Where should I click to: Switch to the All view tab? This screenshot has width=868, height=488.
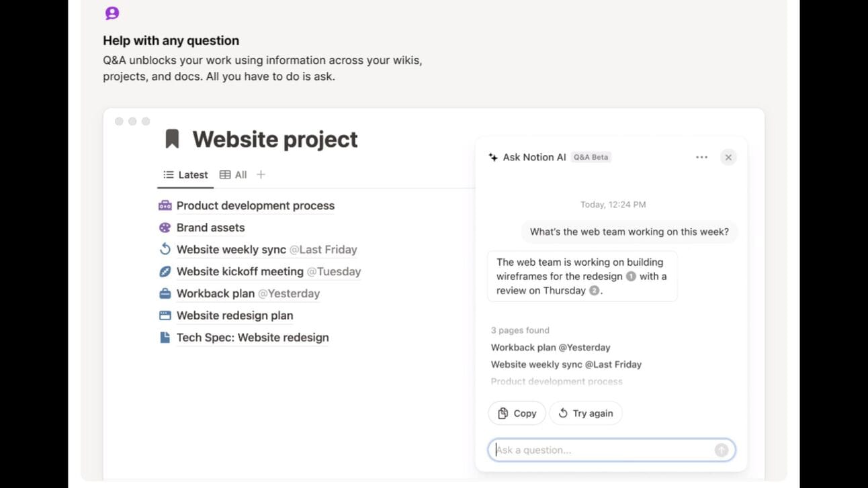[234, 175]
